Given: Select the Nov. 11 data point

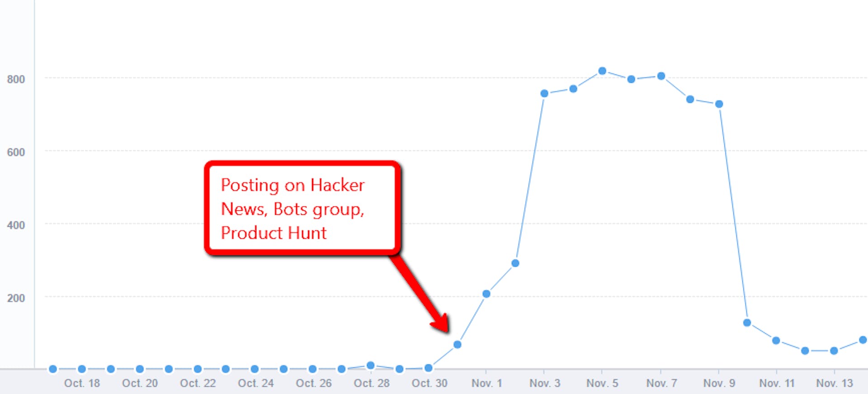Looking at the screenshot, I should pyautogui.click(x=776, y=341).
